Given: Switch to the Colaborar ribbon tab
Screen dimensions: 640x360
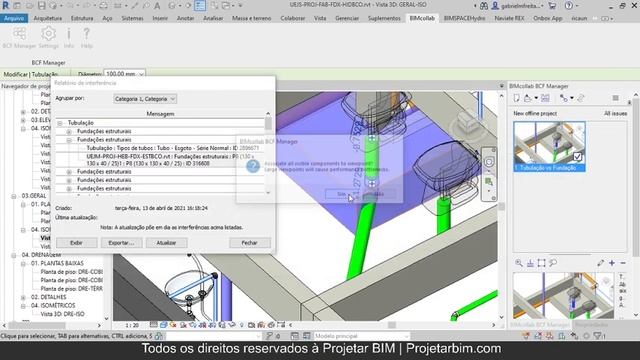Looking at the screenshot, I should (x=293, y=18).
